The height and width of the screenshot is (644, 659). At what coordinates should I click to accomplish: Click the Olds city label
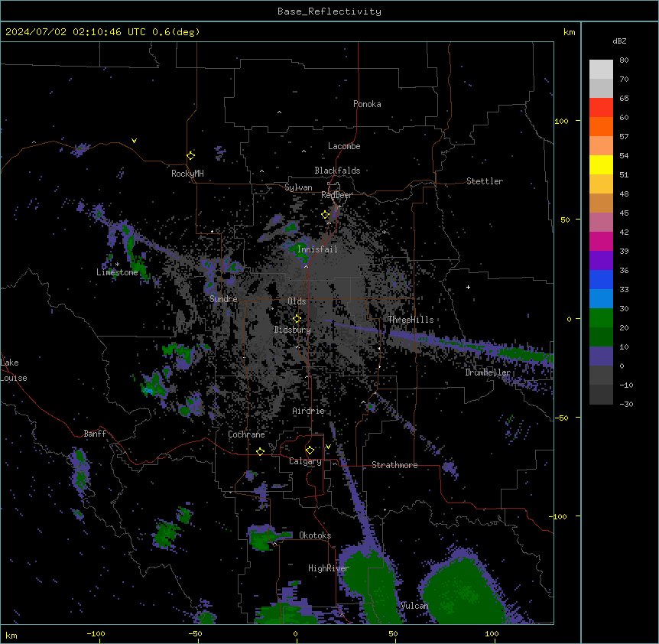pyautogui.click(x=297, y=301)
